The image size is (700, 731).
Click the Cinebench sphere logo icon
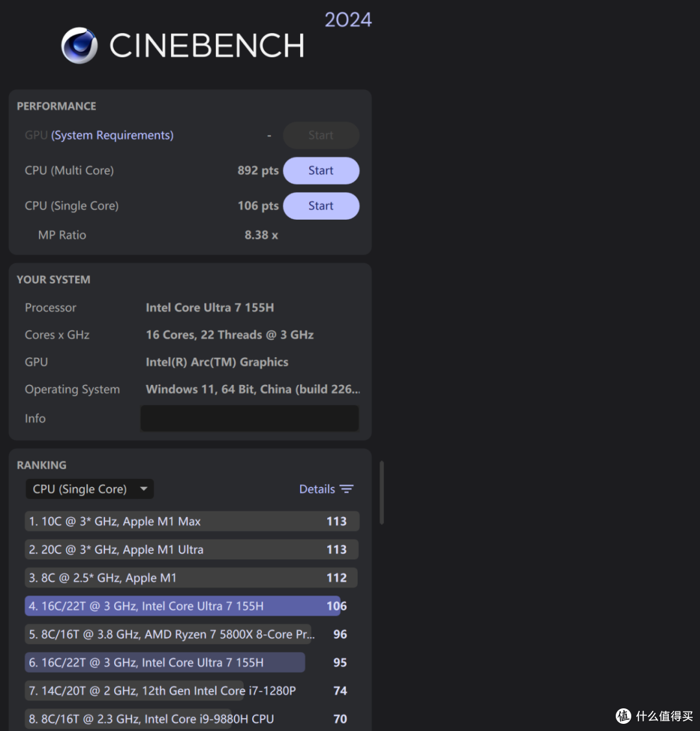80,45
